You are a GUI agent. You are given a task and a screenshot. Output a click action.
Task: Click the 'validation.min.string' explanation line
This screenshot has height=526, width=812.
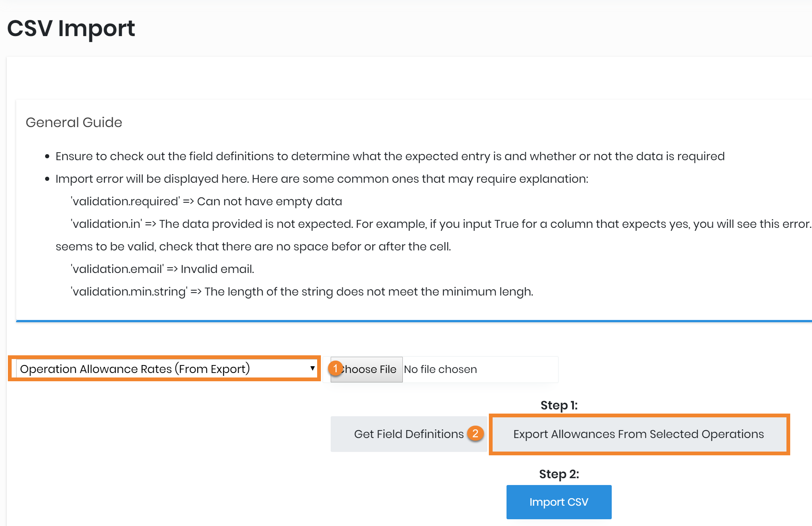click(x=302, y=292)
